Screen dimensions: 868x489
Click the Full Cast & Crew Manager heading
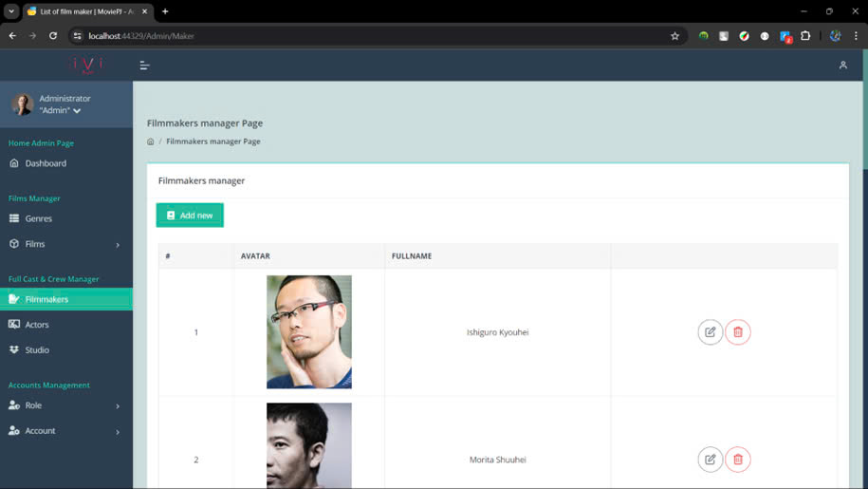54,279
